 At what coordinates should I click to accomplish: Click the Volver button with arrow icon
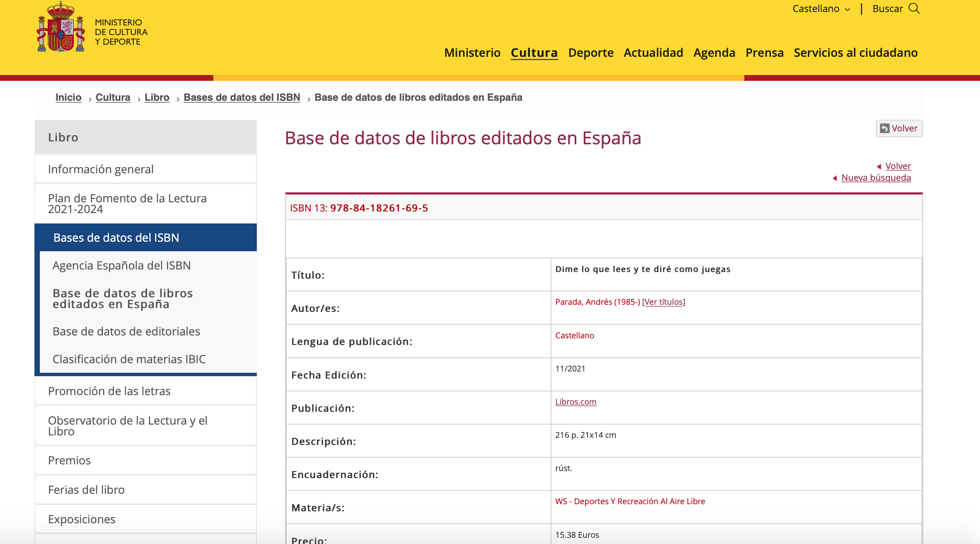[899, 129]
